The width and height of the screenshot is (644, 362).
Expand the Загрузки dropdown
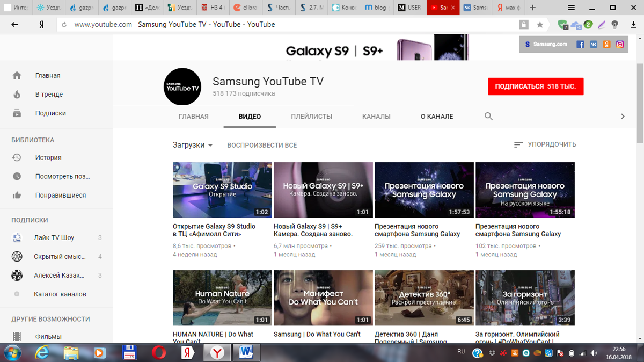(193, 145)
